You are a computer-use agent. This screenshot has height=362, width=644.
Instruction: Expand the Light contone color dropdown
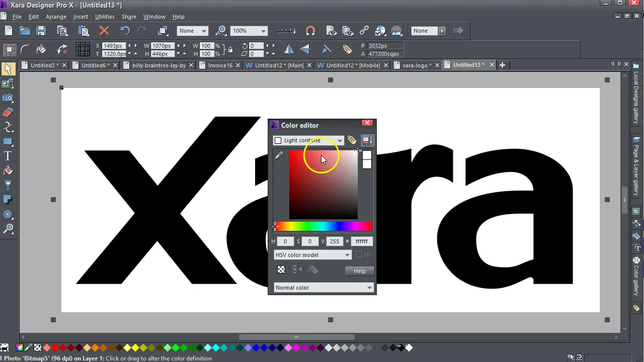point(340,140)
